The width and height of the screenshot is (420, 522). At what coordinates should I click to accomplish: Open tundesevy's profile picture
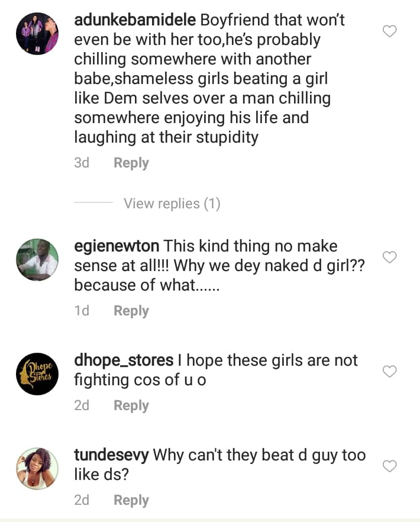coord(37,468)
